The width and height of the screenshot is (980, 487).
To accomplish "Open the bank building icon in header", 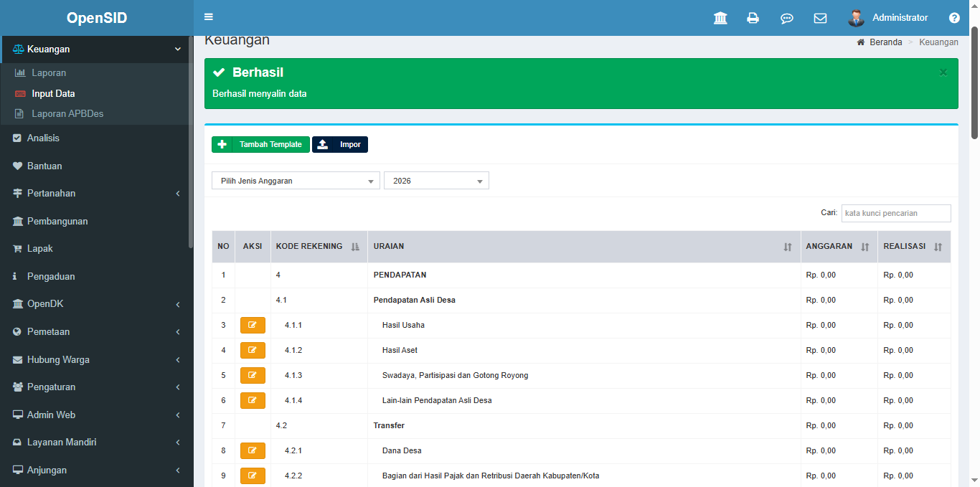I will [x=720, y=18].
